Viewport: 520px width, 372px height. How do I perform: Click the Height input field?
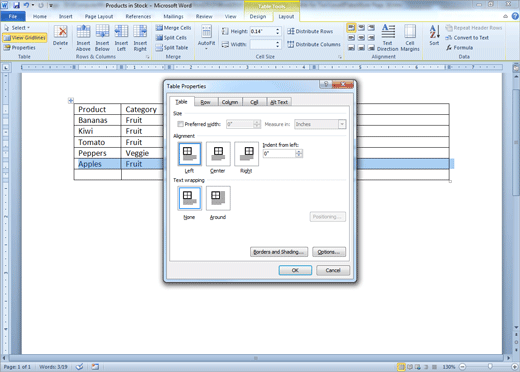tap(262, 31)
